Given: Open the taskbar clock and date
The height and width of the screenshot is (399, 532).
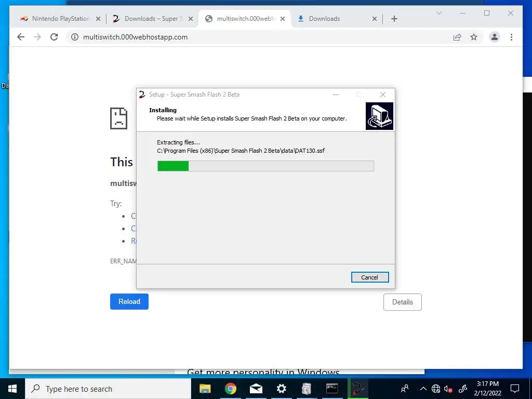Looking at the screenshot, I should (x=487, y=389).
